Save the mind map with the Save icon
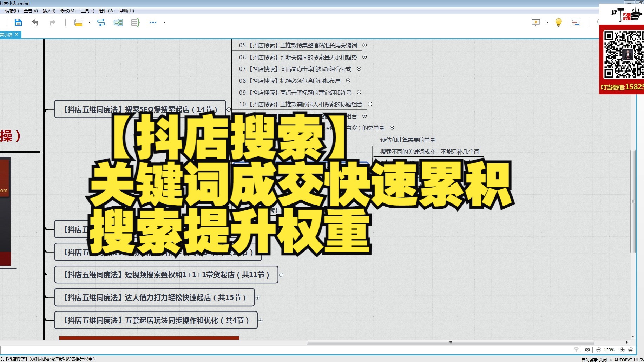Image resolution: width=644 pixels, height=362 pixels. click(18, 22)
